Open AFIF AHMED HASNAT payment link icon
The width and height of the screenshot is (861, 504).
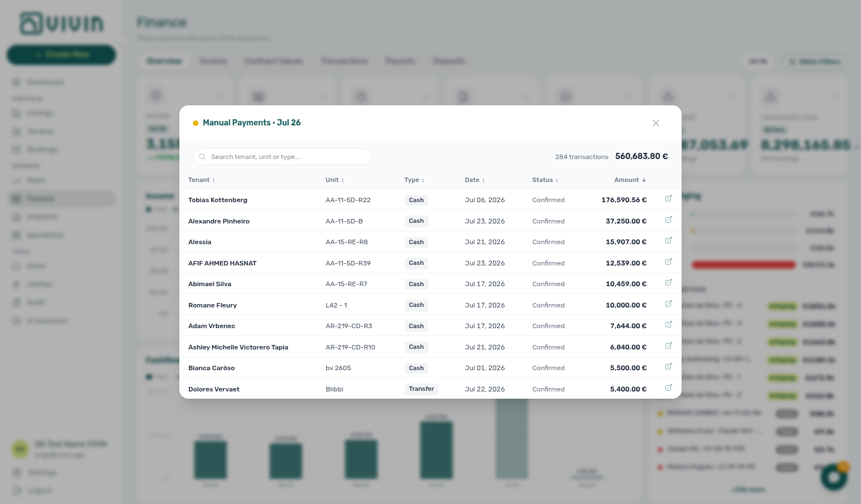point(668,262)
